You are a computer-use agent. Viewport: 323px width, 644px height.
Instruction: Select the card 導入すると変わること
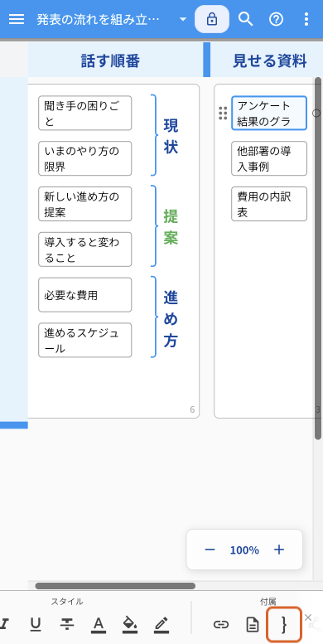click(x=85, y=249)
